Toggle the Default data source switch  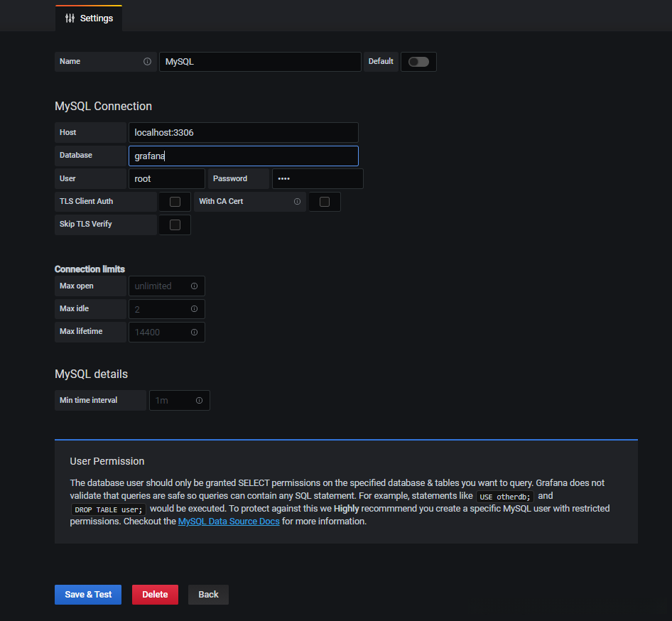pyautogui.click(x=418, y=62)
